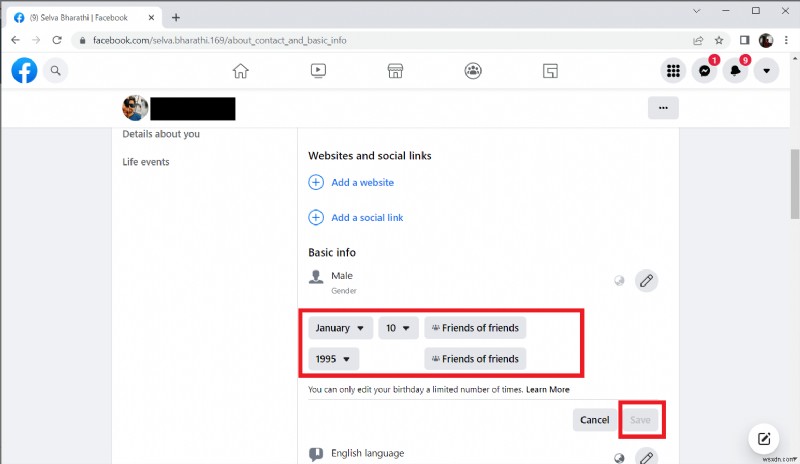Viewport: 800px width, 464px height.
Task: Click the Learn More link
Action: click(x=547, y=389)
